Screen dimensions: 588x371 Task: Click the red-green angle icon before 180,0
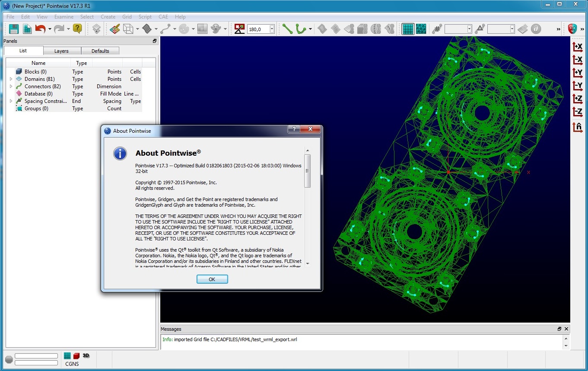click(240, 29)
